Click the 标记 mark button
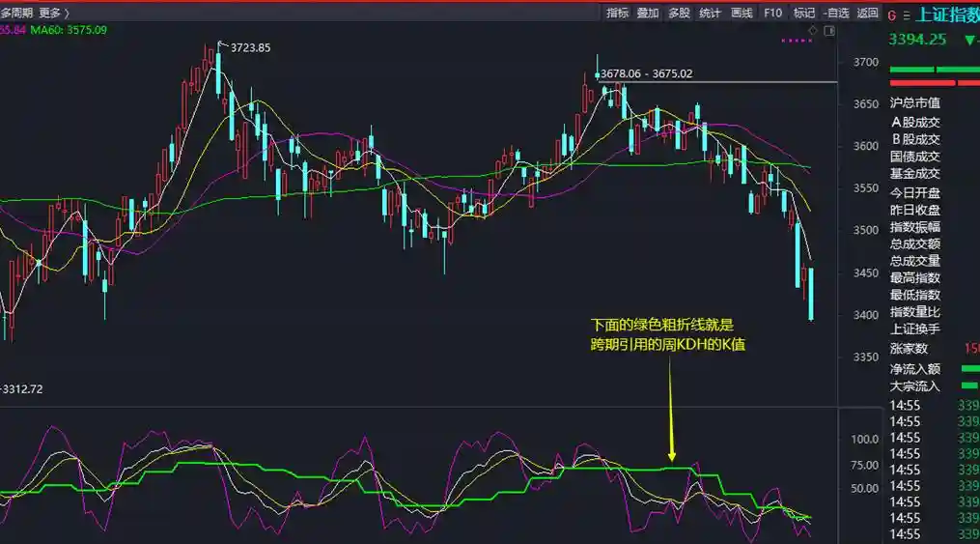The image size is (980, 544). click(x=803, y=13)
